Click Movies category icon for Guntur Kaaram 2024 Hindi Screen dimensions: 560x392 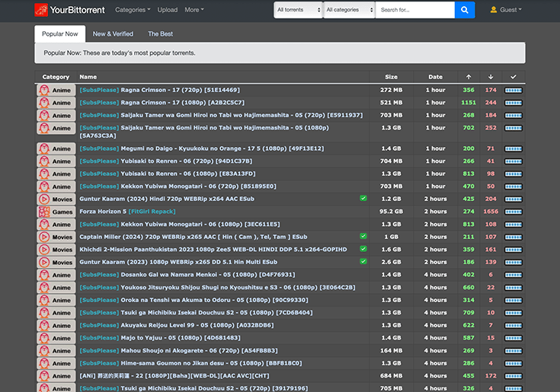[x=44, y=199]
